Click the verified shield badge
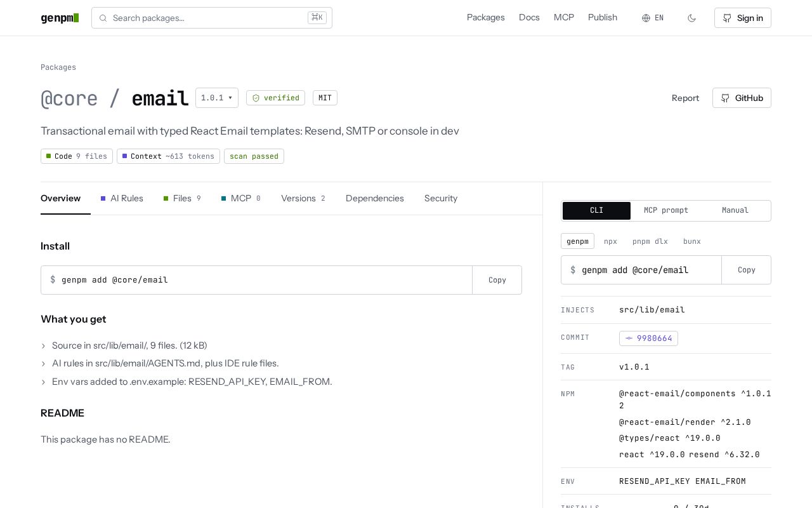Screen dimensions: 812x508 [275, 98]
